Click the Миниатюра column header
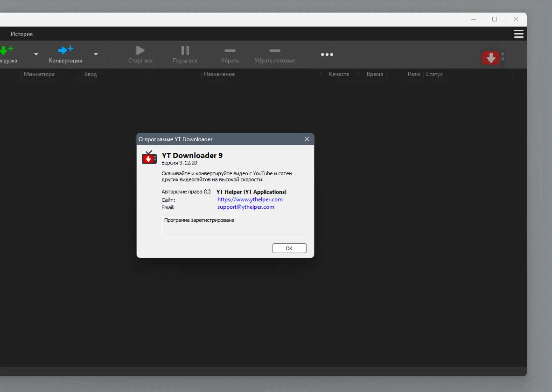 [x=39, y=74]
